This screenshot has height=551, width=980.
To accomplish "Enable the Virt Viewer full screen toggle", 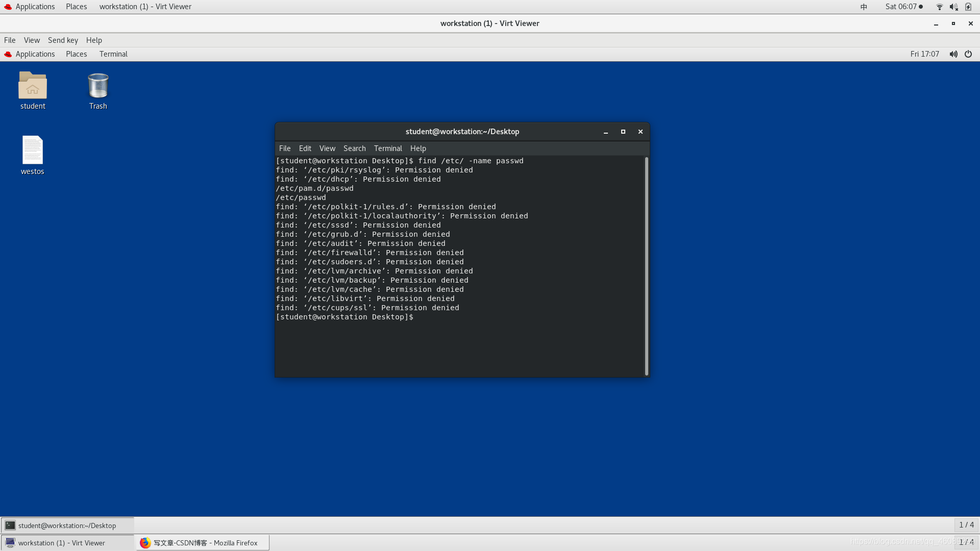I will [x=31, y=40].
